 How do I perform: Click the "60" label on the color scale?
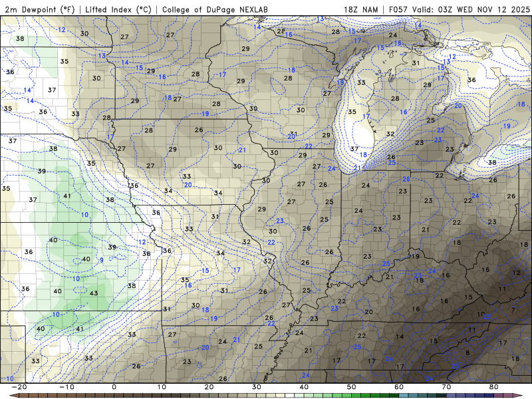[398, 387]
